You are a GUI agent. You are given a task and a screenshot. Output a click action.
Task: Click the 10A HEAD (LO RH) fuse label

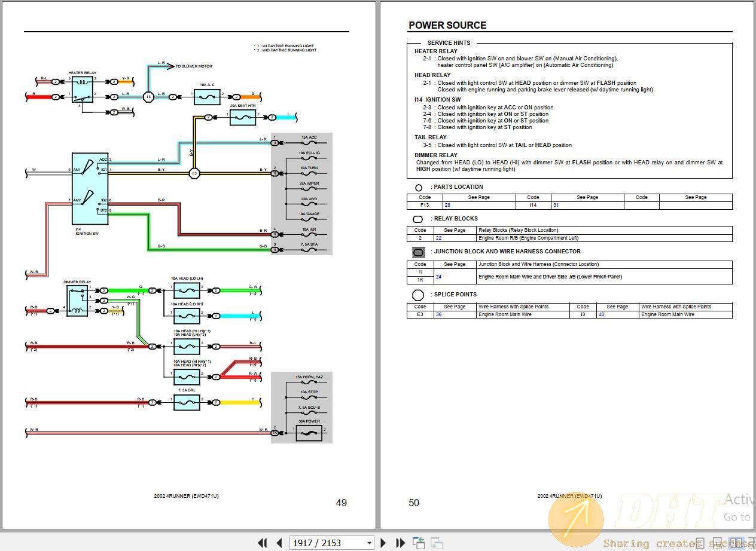(187, 304)
